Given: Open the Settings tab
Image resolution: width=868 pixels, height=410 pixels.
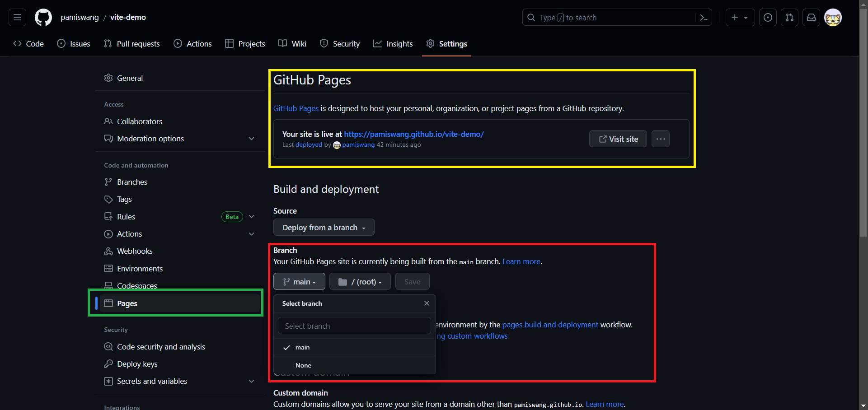Looking at the screenshot, I should click(x=446, y=44).
